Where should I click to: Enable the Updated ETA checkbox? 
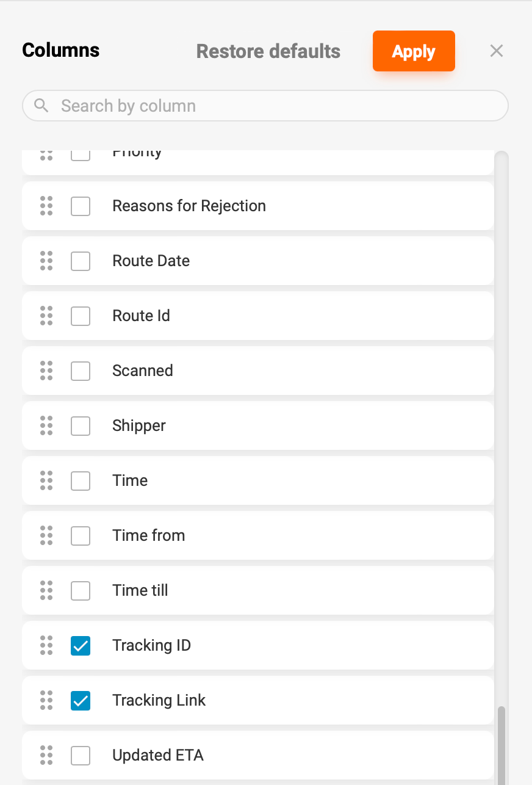coord(81,756)
